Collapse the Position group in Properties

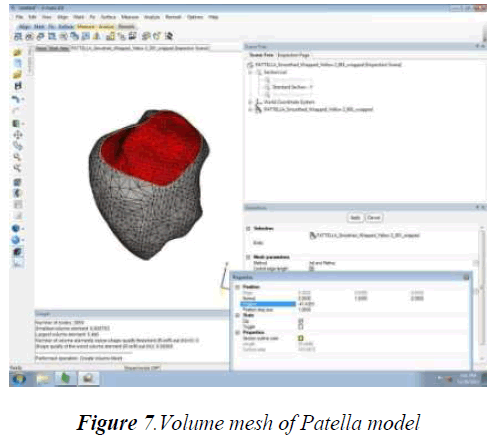[x=238, y=287]
